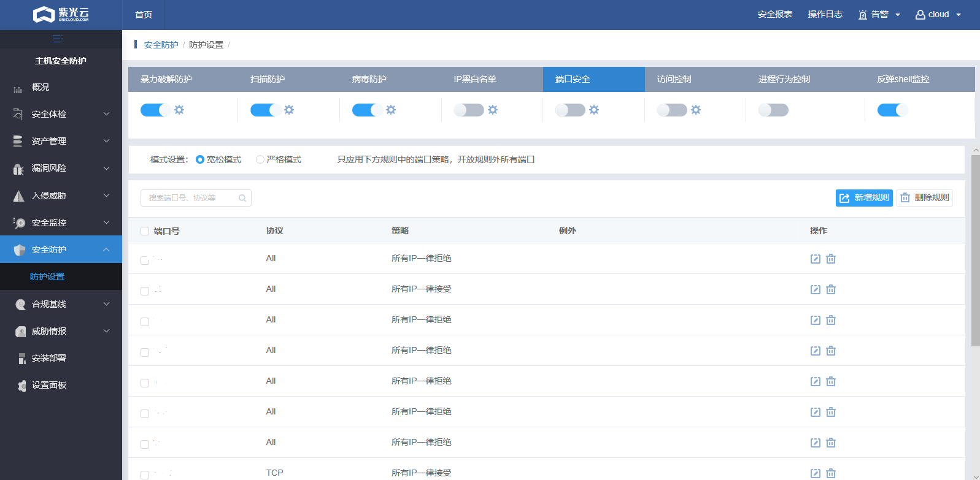Click the 设置面板 sidebar icon

[21, 386]
